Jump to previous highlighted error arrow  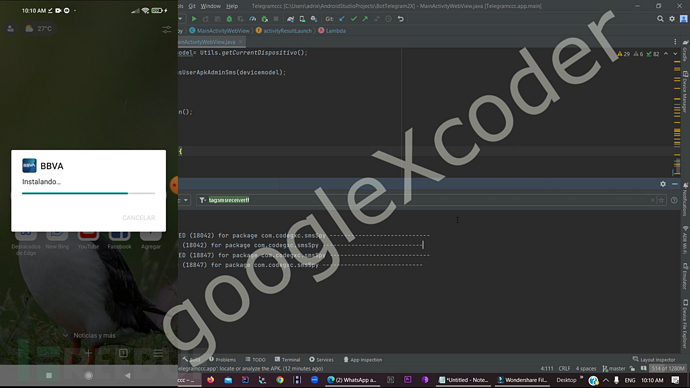pos(666,54)
